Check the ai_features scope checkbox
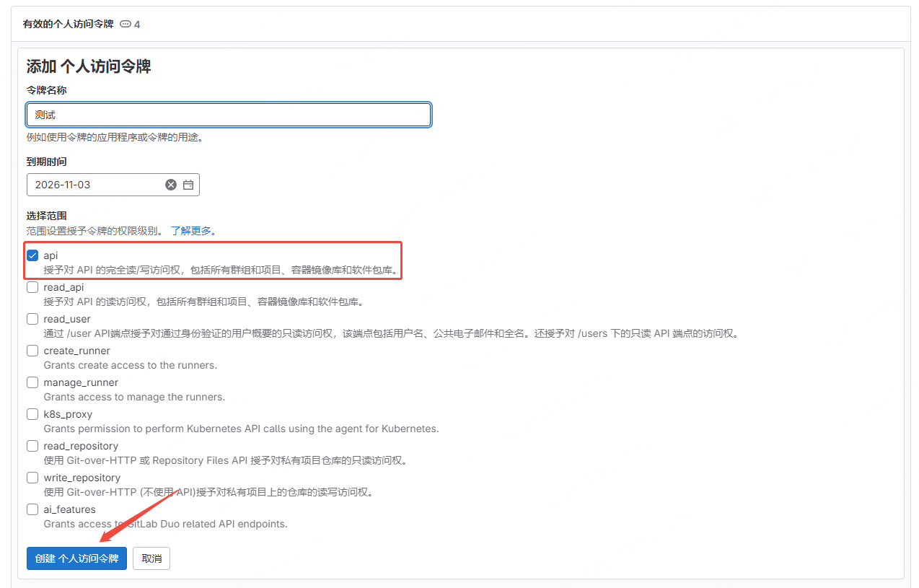 [32, 509]
